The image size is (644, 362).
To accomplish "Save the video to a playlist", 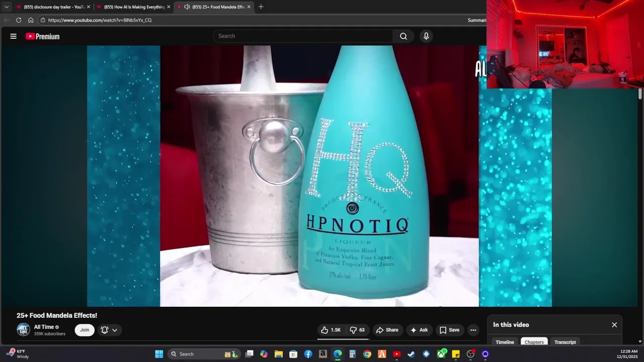I will click(449, 330).
